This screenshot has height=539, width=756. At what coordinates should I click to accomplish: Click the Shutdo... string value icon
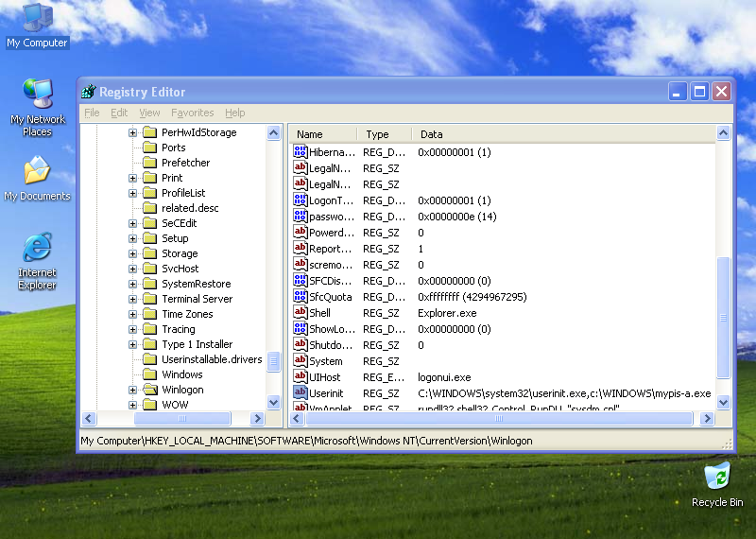(x=300, y=344)
